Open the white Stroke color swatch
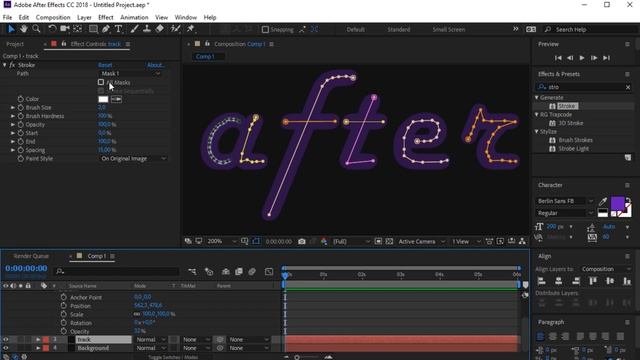This screenshot has height=360, width=640. click(x=103, y=99)
